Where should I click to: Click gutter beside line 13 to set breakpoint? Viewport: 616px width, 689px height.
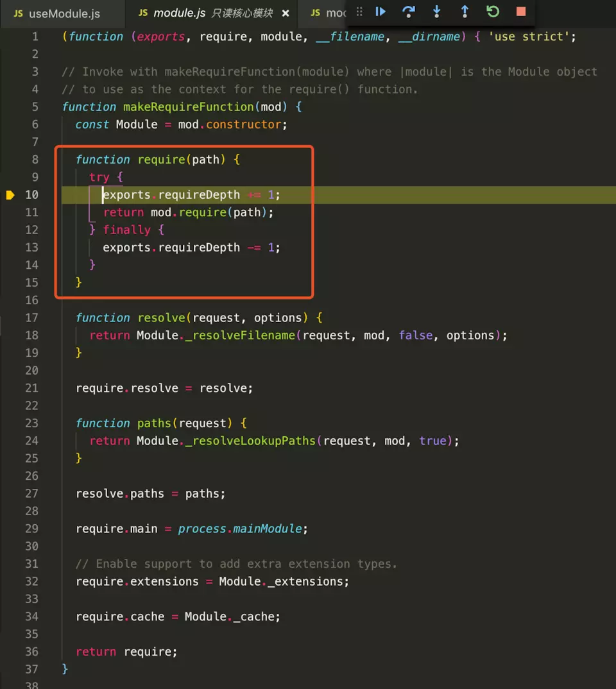10,248
